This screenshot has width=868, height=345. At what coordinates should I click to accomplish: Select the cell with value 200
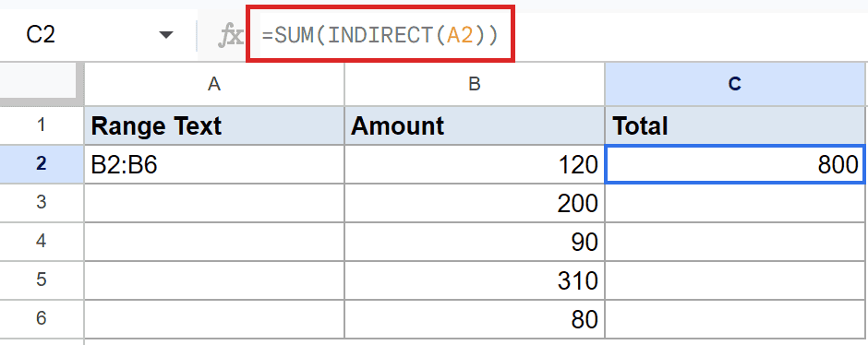(475, 203)
